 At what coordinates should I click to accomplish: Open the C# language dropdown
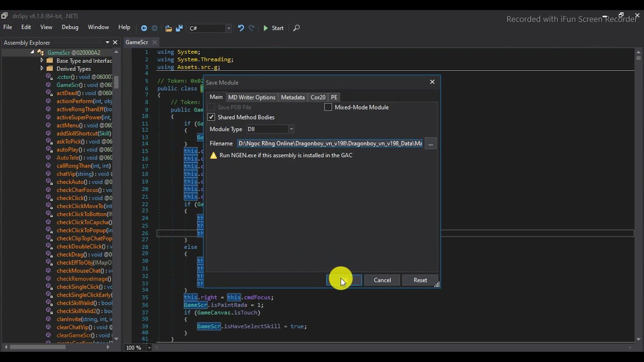pos(210,28)
